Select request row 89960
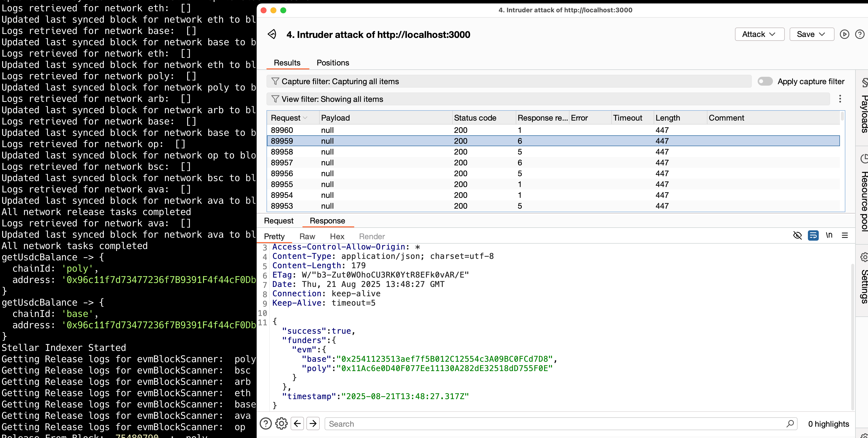The width and height of the screenshot is (868, 438). pos(553,130)
